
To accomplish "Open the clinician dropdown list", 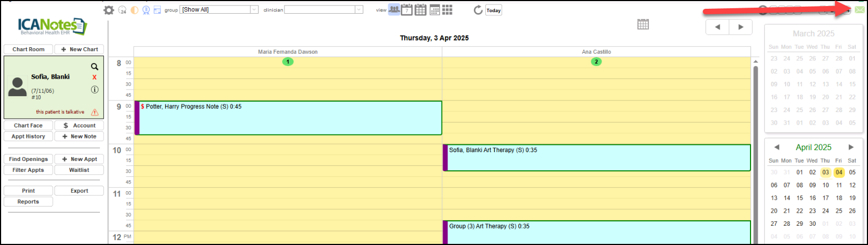I will tap(359, 9).
